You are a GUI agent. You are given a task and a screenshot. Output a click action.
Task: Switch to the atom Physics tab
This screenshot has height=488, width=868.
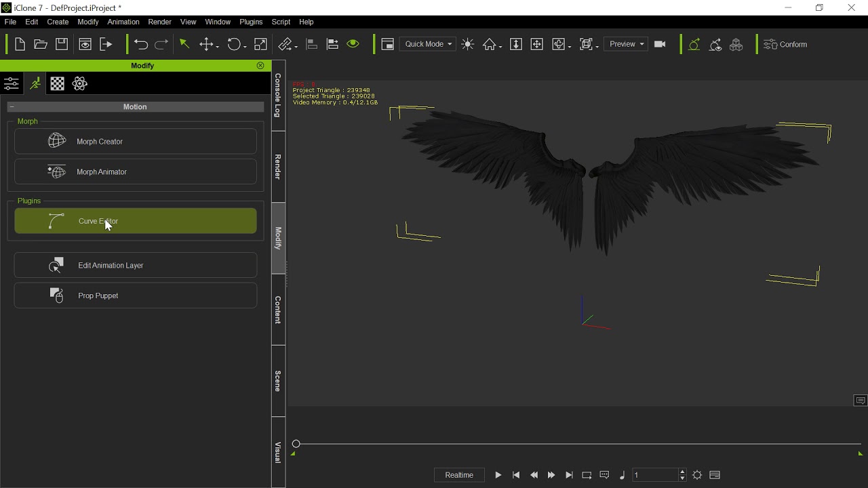click(x=80, y=84)
